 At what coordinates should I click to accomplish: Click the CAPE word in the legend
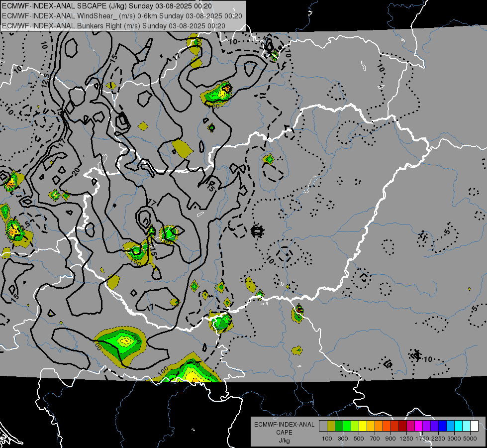tap(284, 433)
